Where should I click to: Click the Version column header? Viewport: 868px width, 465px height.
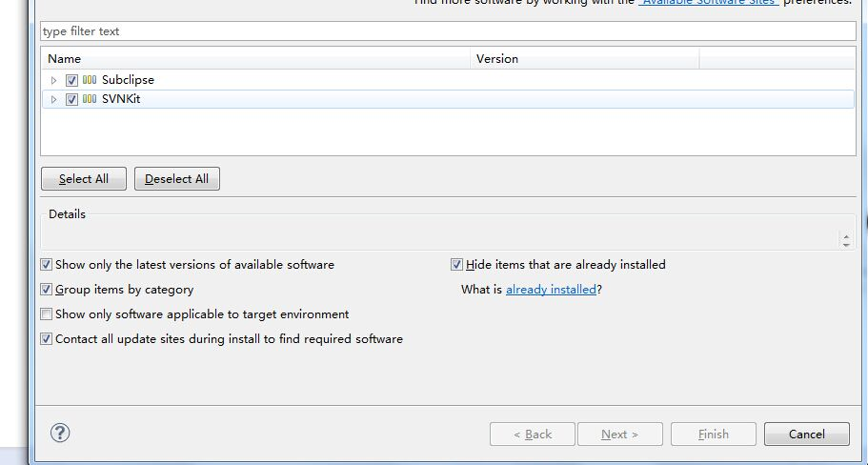click(585, 59)
